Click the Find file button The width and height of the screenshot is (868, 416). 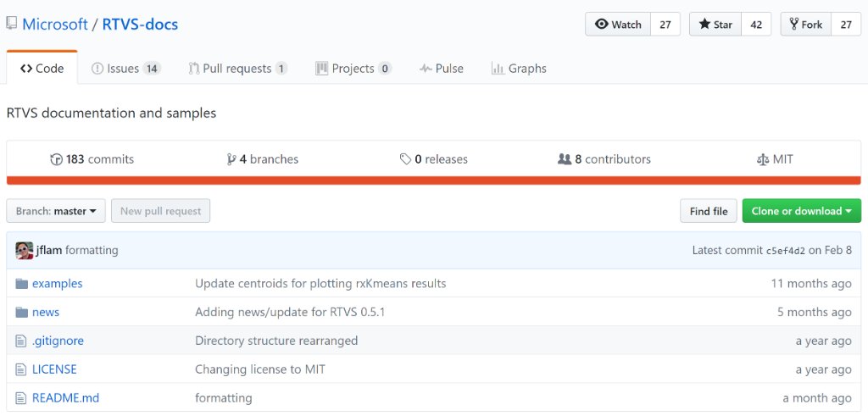(x=709, y=211)
